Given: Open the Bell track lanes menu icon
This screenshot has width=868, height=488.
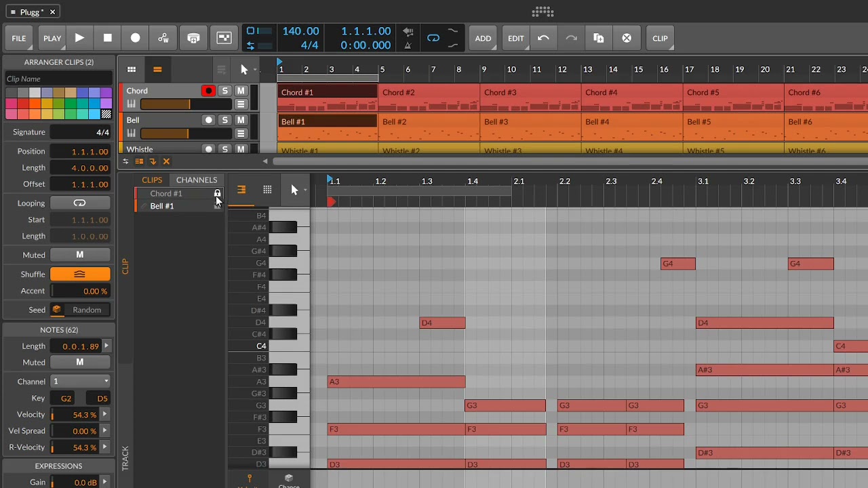Looking at the screenshot, I should pos(240,134).
